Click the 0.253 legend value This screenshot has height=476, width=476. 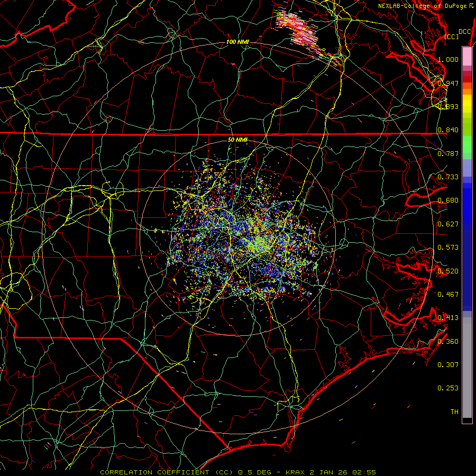[x=448, y=388]
